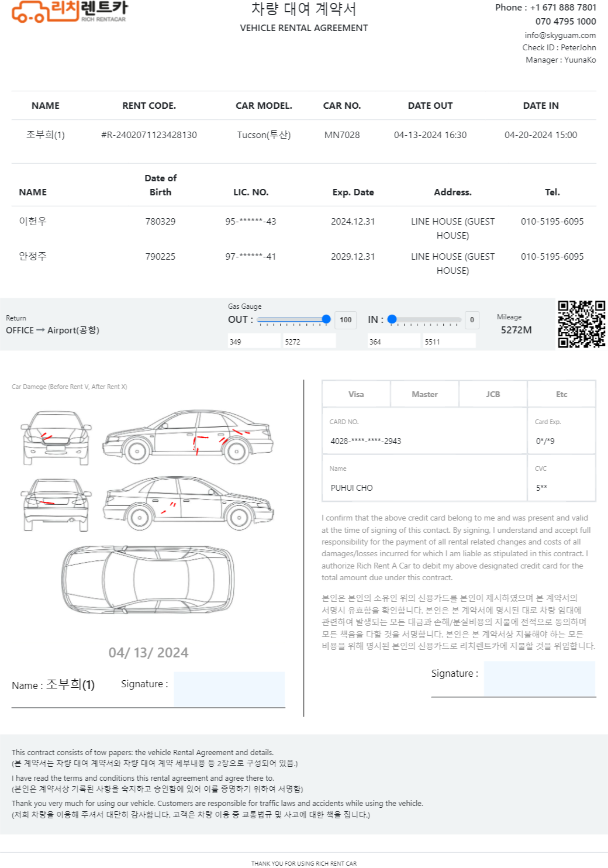The height and width of the screenshot is (868, 608).
Task: Adjust the IN gas gauge slider handle
Action: pos(392,319)
